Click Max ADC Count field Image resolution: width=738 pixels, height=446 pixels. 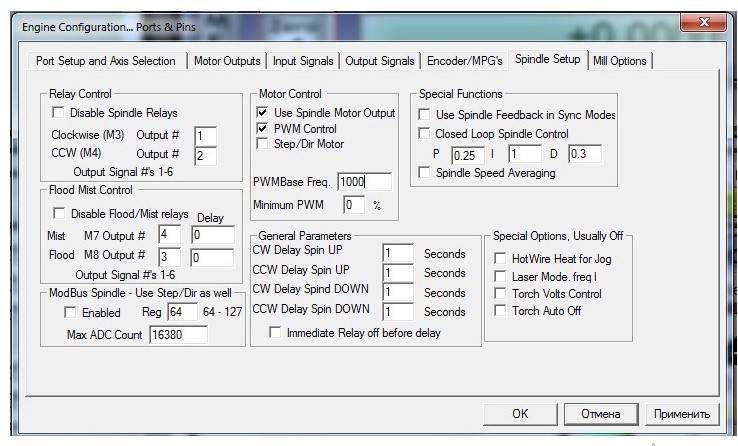pyautogui.click(x=178, y=335)
